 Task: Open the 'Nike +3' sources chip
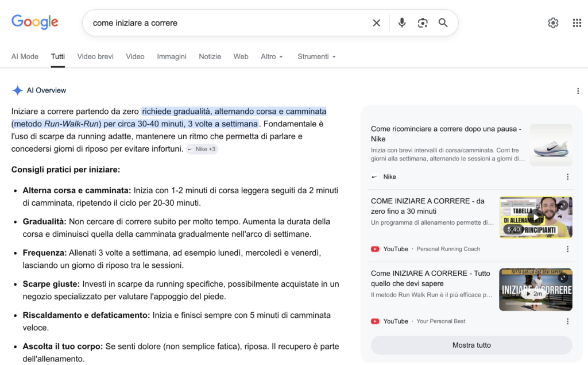pos(202,149)
